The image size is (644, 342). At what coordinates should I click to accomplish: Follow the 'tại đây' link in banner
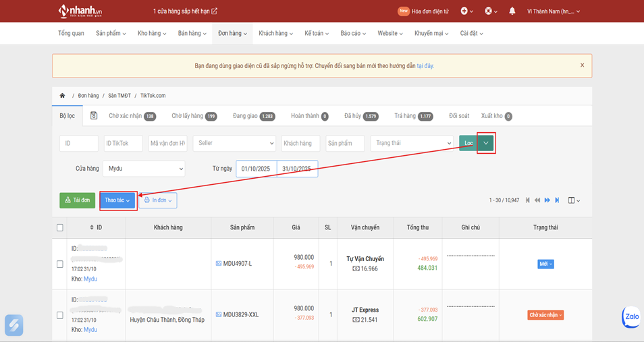point(425,65)
